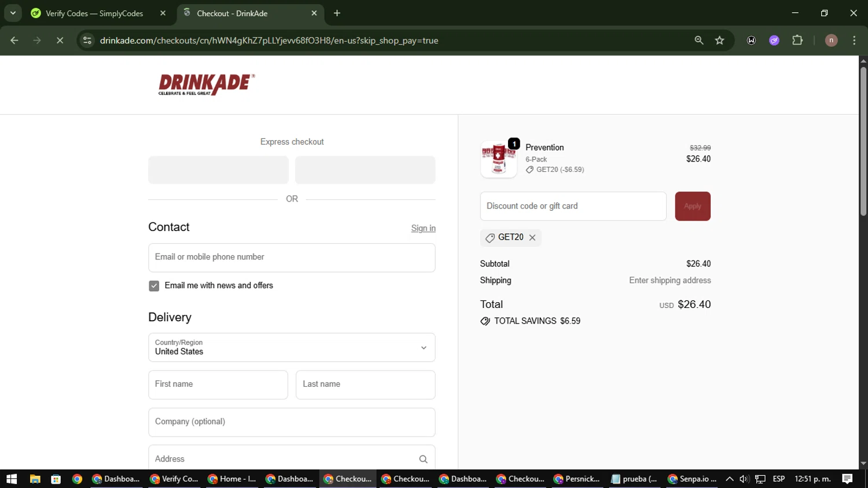Screen dimensions: 868x488
Task: Open the tab search dropdown arrow
Action: coord(13,13)
